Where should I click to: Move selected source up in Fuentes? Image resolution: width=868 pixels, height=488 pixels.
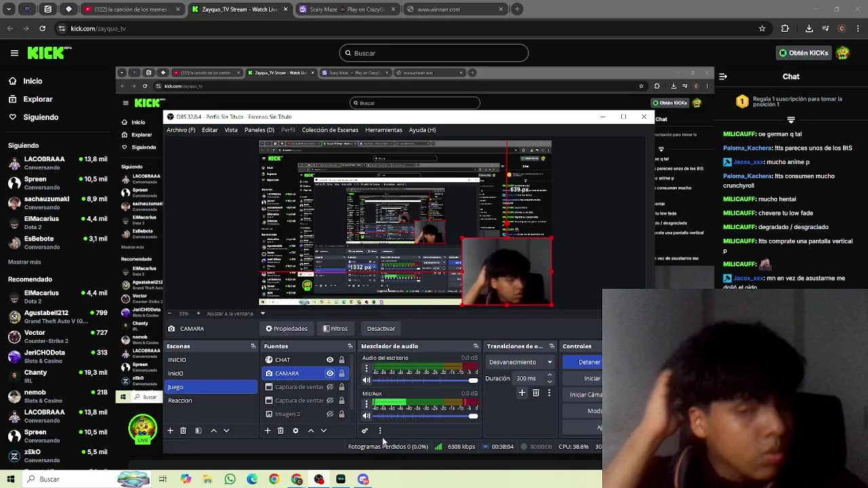[x=311, y=430]
